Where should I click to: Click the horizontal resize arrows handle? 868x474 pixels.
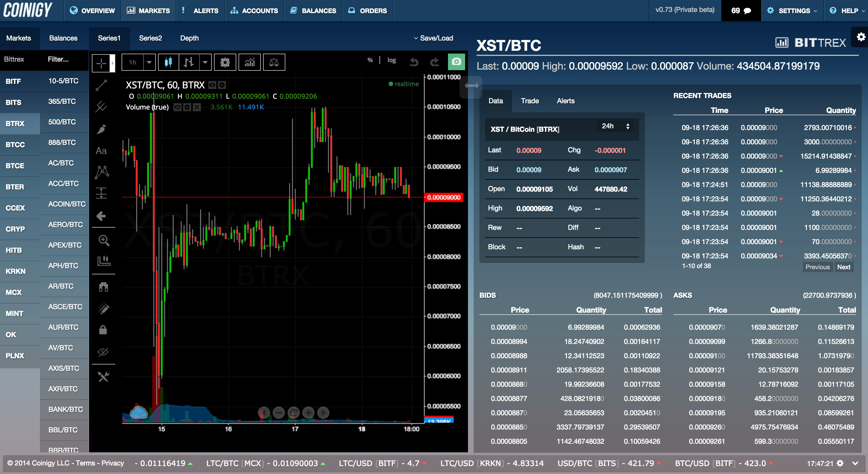click(x=471, y=86)
